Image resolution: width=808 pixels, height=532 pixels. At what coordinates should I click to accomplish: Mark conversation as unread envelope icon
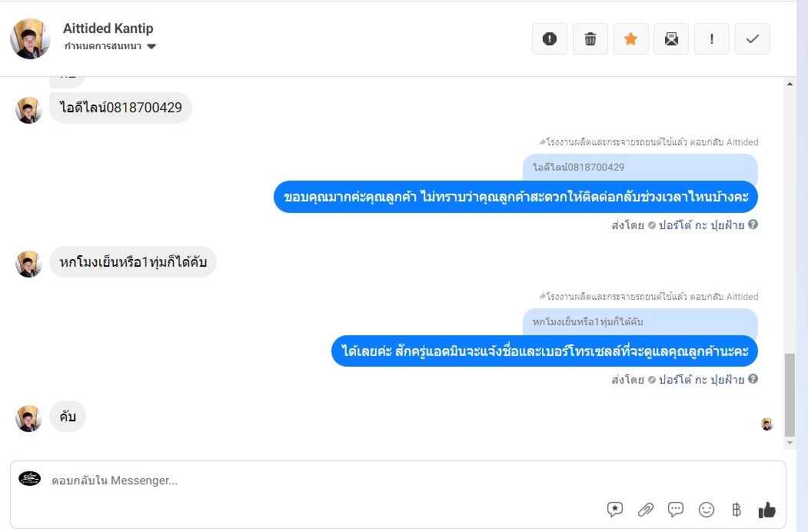point(671,38)
